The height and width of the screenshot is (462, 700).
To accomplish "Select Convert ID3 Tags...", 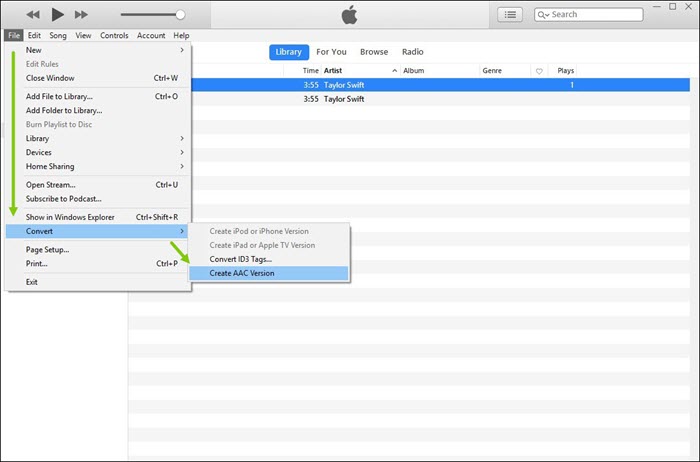I will coord(269,259).
